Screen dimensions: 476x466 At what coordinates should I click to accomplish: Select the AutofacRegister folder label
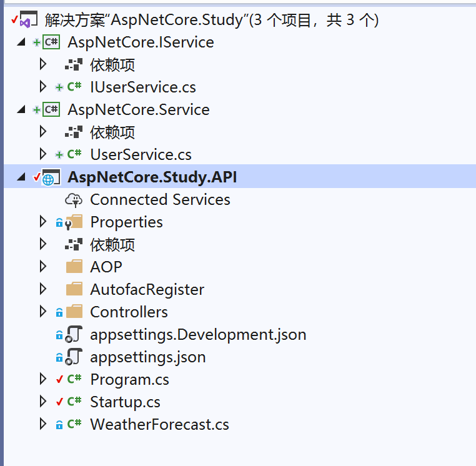coord(147,290)
